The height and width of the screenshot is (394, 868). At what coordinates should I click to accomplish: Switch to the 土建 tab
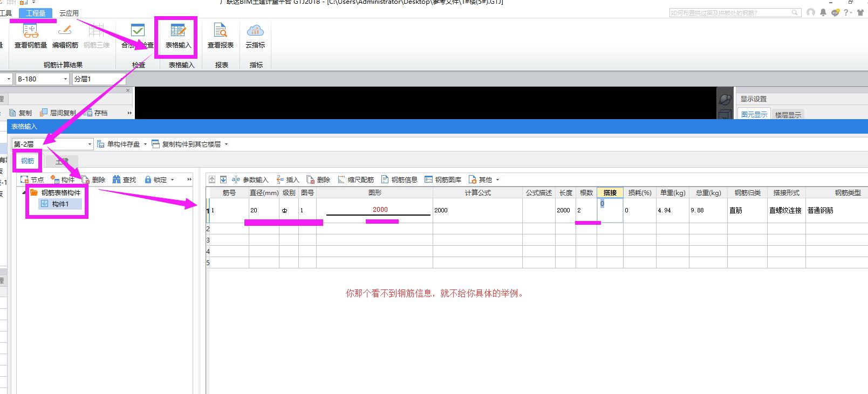click(x=63, y=161)
